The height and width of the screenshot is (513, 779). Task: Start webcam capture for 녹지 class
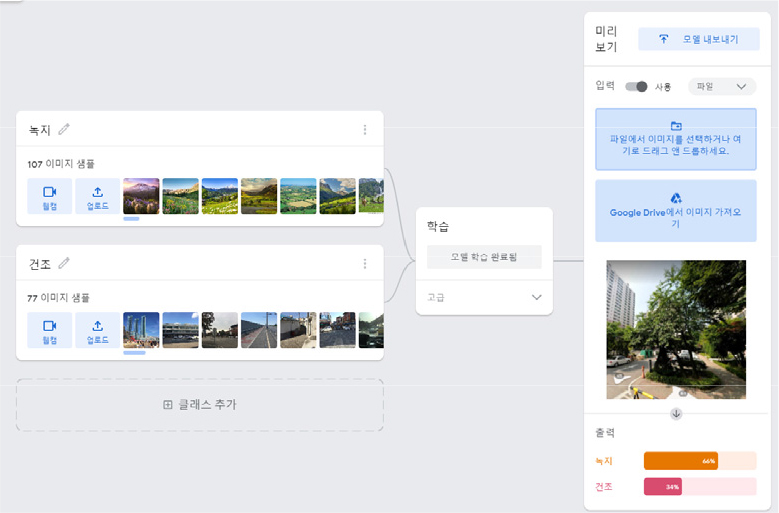coord(50,196)
